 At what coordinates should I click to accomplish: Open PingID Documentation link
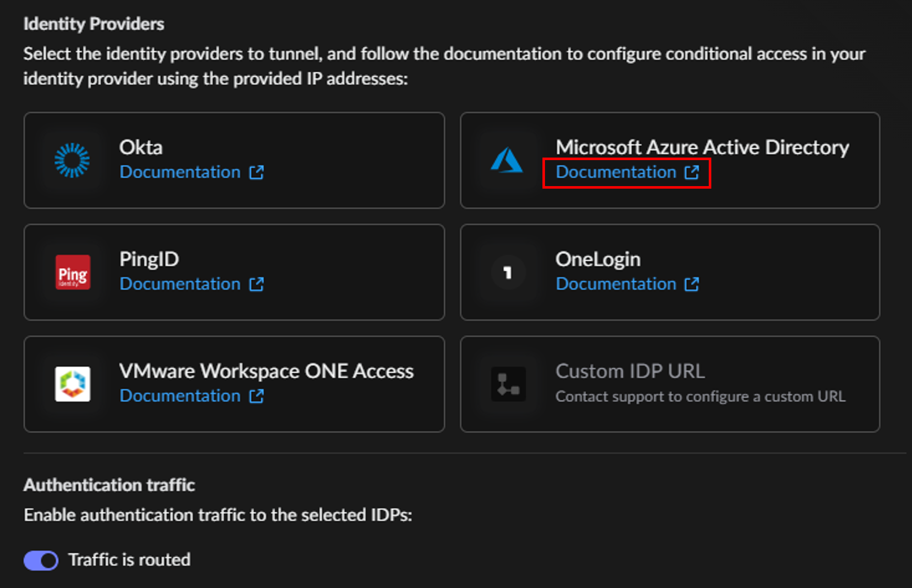tap(180, 284)
